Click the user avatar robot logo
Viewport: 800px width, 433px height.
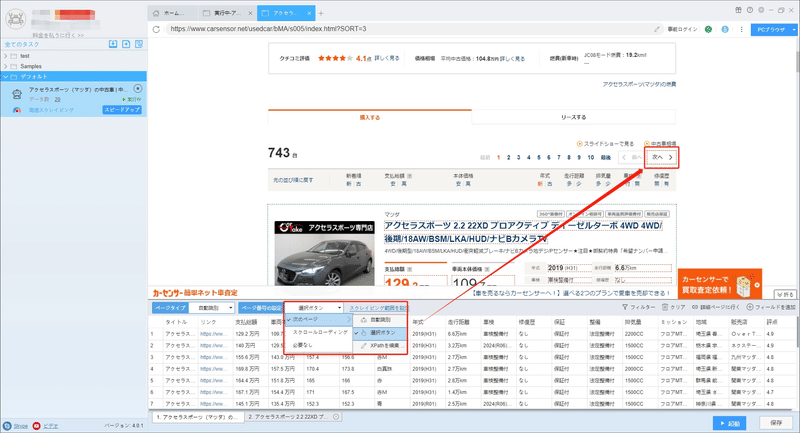tap(15, 19)
